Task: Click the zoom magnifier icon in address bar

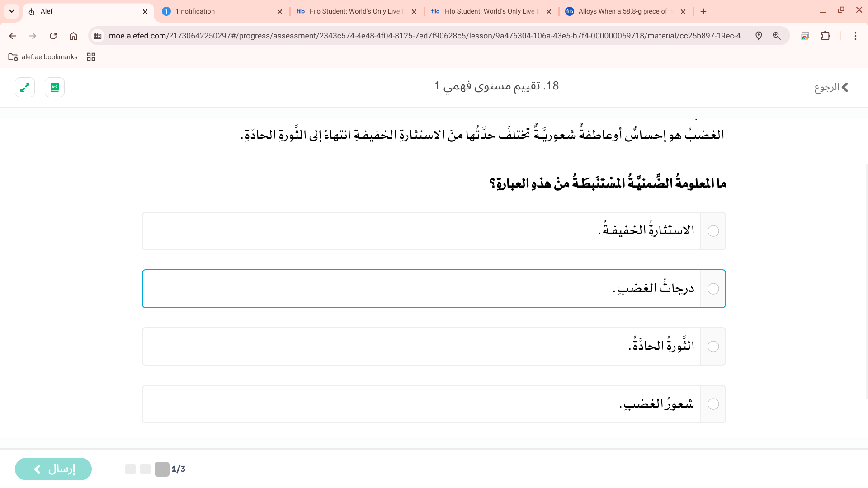Action: (x=777, y=36)
